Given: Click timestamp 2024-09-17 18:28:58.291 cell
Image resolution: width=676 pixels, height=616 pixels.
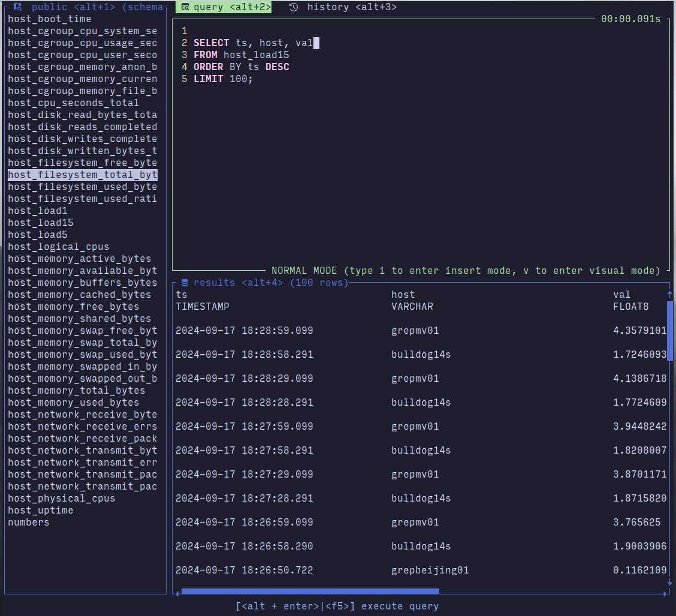Looking at the screenshot, I should click(x=245, y=355).
